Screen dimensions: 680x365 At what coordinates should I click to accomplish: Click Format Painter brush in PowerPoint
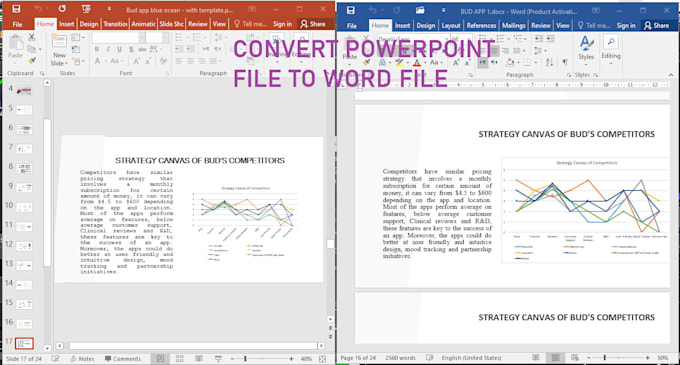[32, 61]
